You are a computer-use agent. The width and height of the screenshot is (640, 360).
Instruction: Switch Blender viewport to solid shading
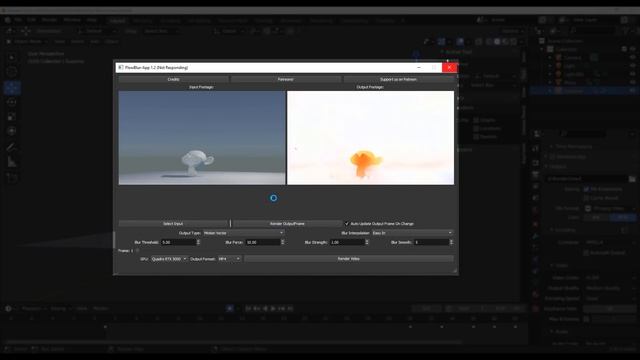coord(497,42)
